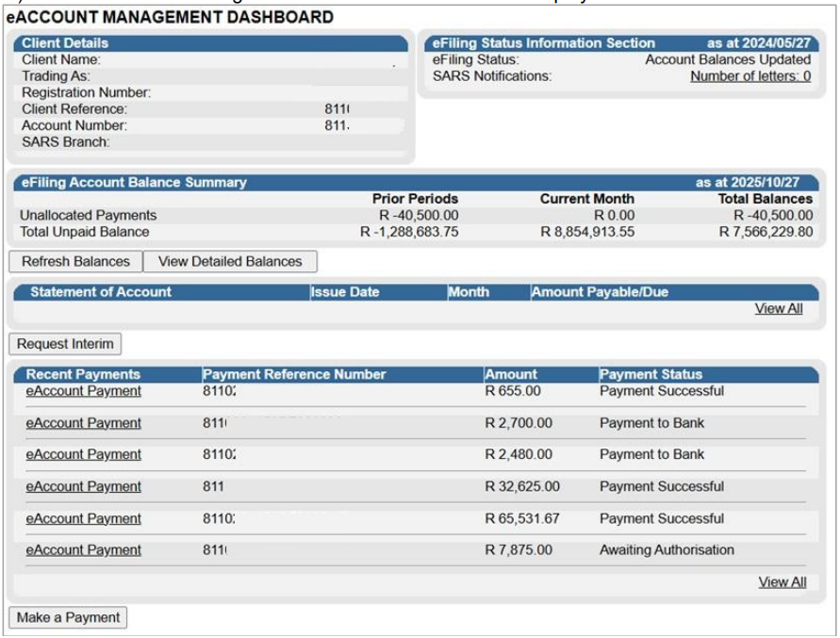Click the Client Details section header
The width and height of the screenshot is (840, 638).
tap(65, 43)
